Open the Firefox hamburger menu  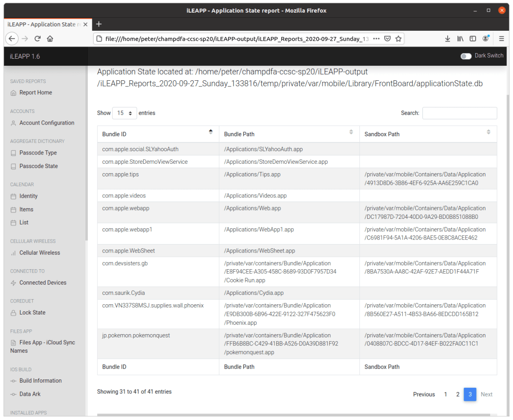[x=501, y=39]
